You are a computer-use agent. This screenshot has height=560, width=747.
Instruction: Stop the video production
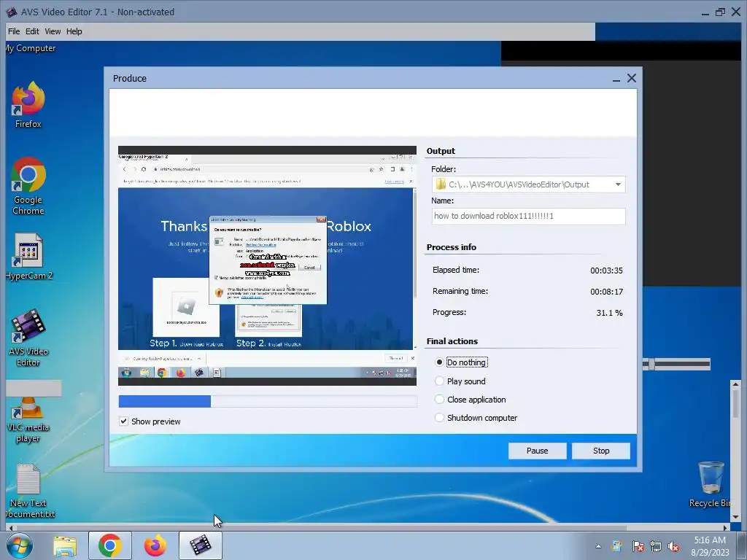tap(601, 451)
